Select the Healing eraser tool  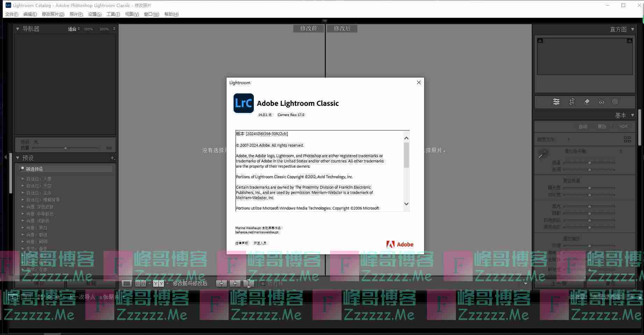tap(587, 102)
